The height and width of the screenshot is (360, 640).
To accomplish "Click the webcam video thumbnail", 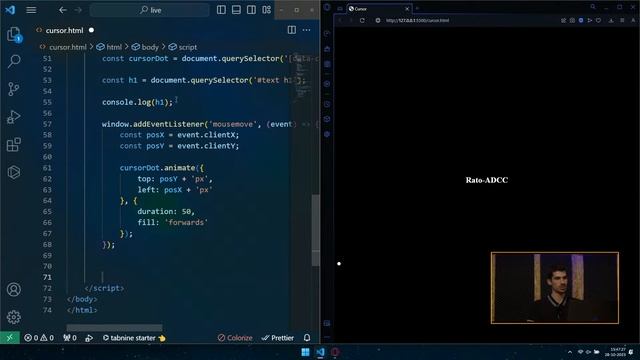I will (x=555, y=288).
